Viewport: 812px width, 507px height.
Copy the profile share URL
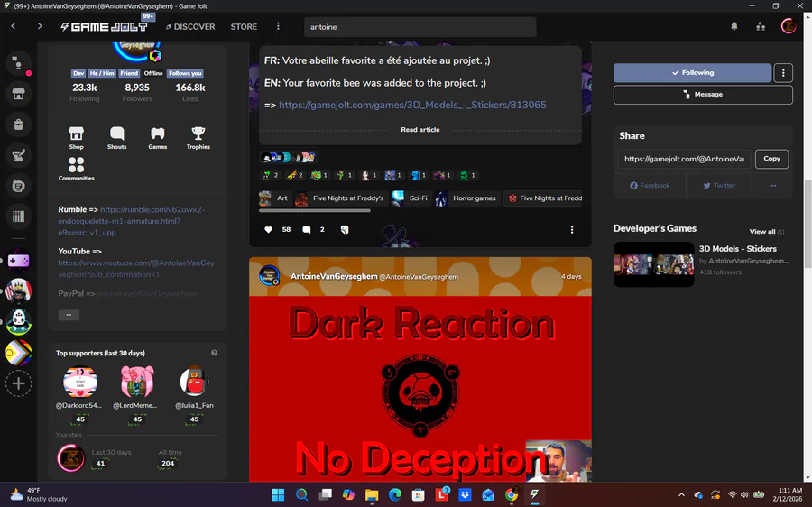pos(771,159)
